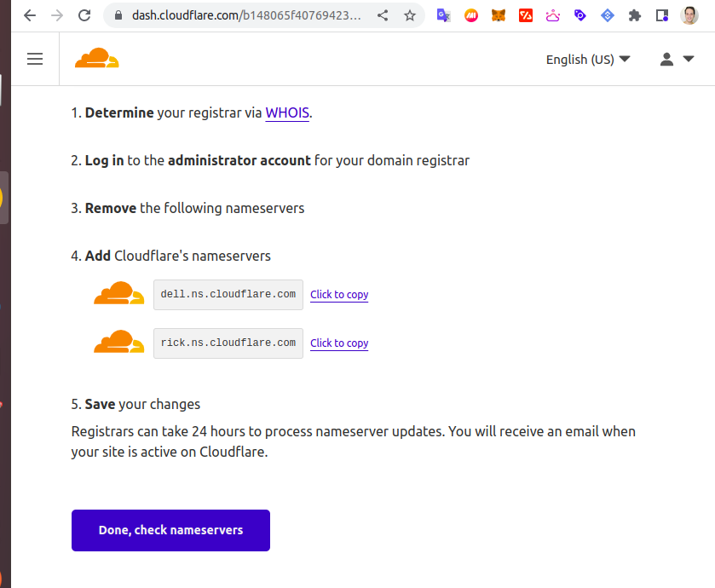Share this page via share icon
The width and height of the screenshot is (715, 588).
point(383,15)
